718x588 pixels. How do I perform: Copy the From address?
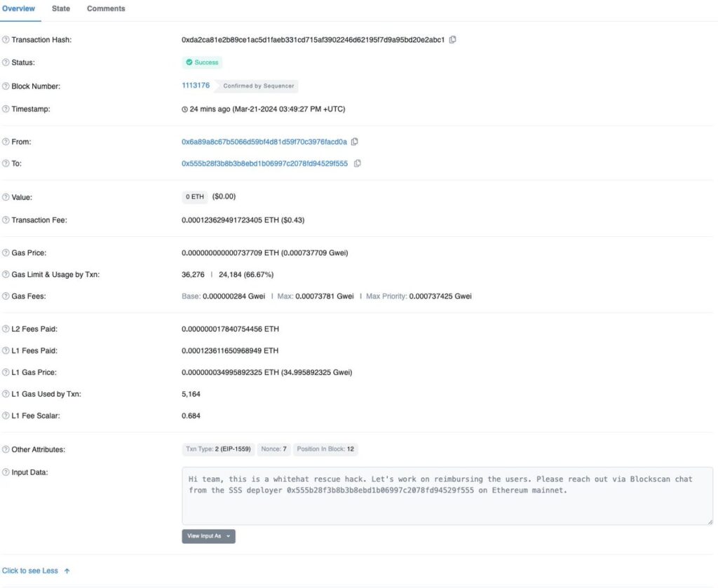coord(355,142)
